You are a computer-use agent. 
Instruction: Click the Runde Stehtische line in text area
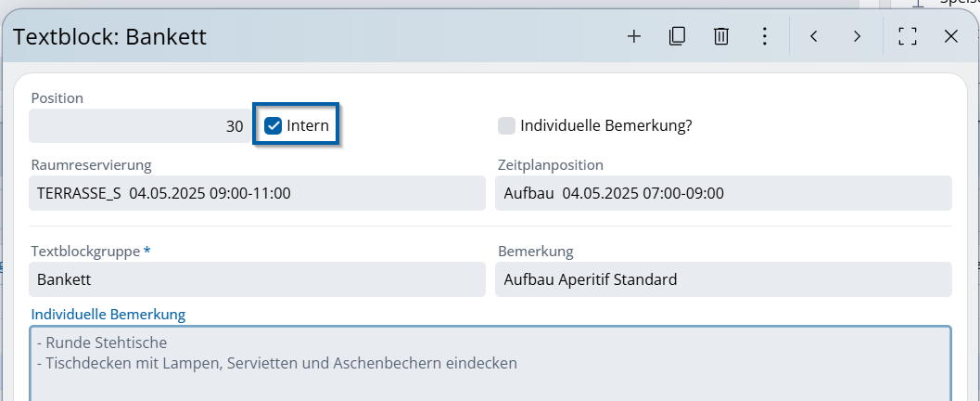pyautogui.click(x=102, y=343)
